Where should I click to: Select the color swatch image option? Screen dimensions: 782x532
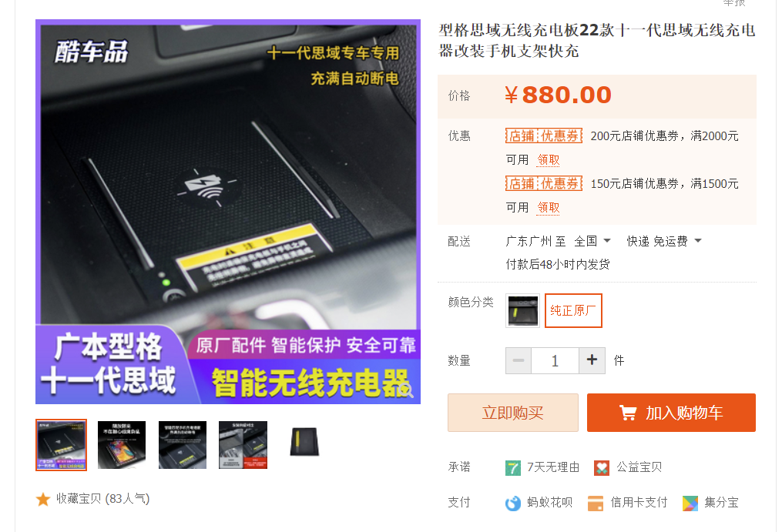[x=522, y=310]
